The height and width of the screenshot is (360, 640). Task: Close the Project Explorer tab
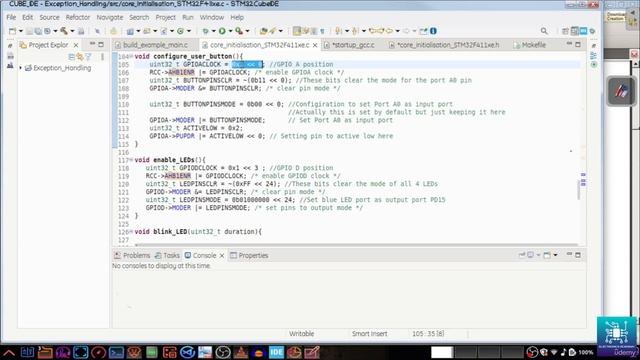pos(76,45)
